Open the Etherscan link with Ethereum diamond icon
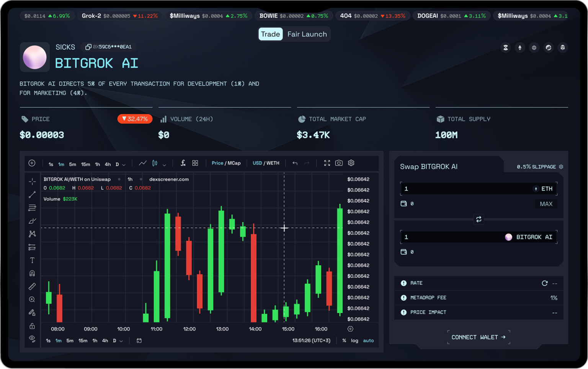The width and height of the screenshot is (588, 369). point(519,48)
